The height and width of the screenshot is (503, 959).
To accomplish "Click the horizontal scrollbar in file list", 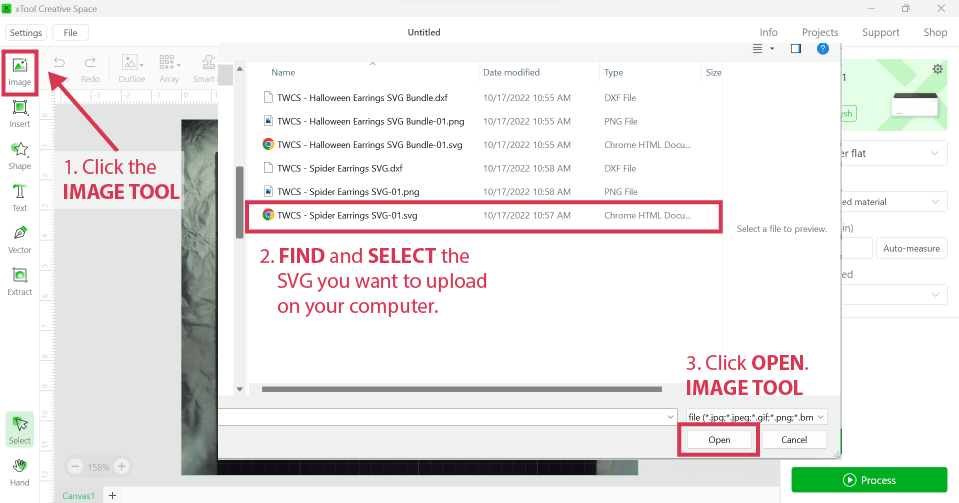I will click(x=462, y=389).
